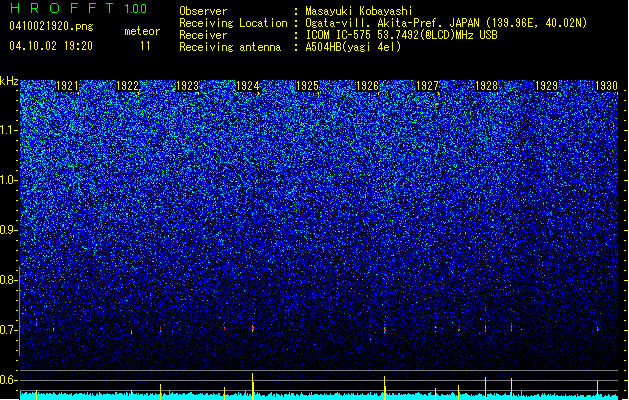Viewport: 629px width, 400px height.
Task: Click the 1922 time marker
Action: click(x=127, y=86)
